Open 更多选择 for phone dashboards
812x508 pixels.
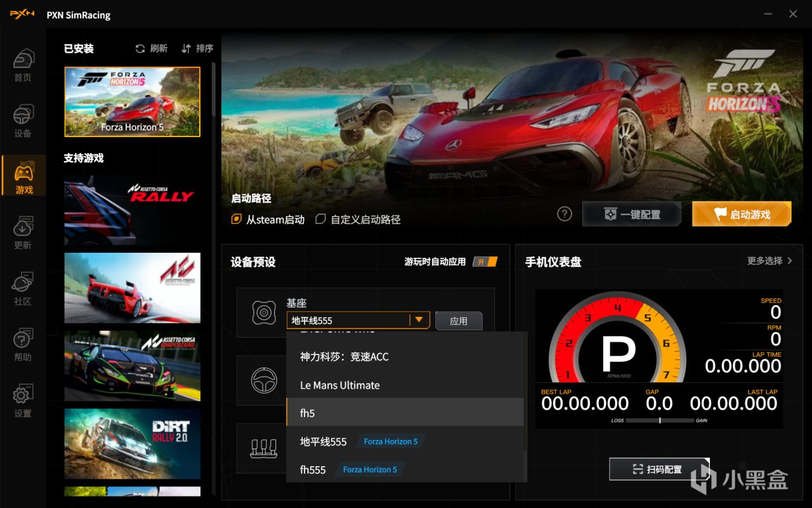click(769, 261)
